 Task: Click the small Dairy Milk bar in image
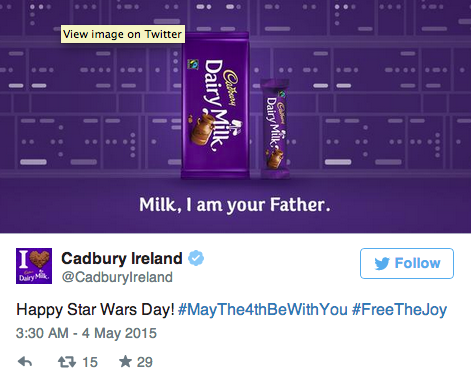(x=275, y=129)
